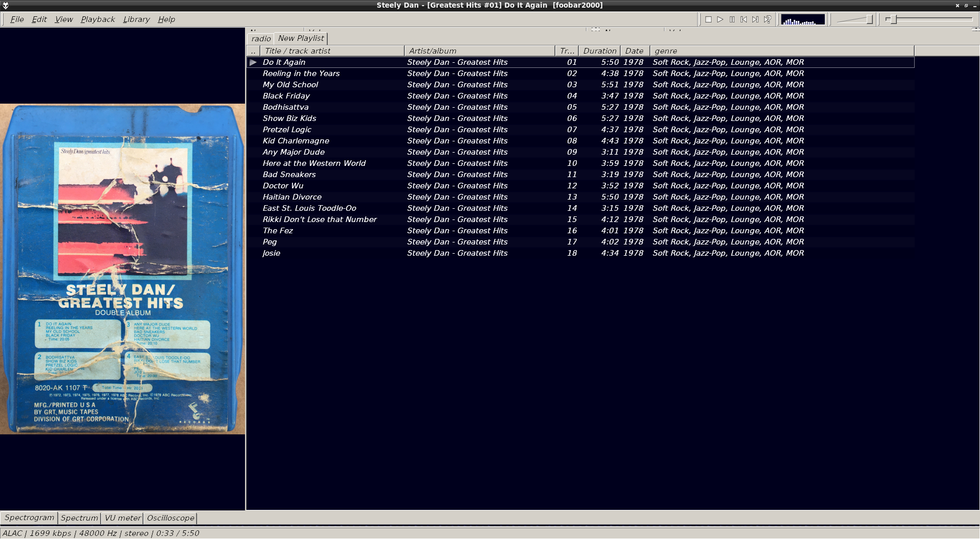
Task: Select the track 'Show Biz Kids'
Action: pyautogui.click(x=580, y=118)
